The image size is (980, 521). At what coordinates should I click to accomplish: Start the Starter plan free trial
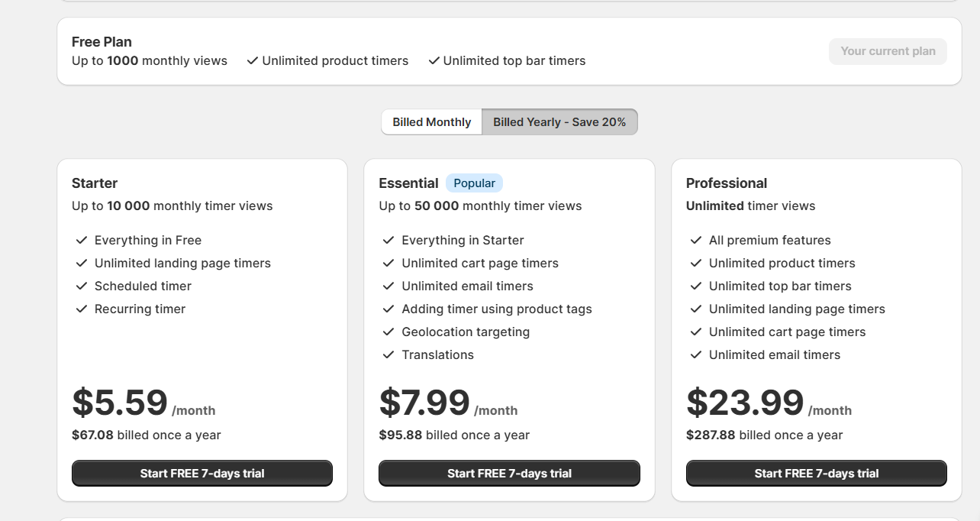(202, 474)
